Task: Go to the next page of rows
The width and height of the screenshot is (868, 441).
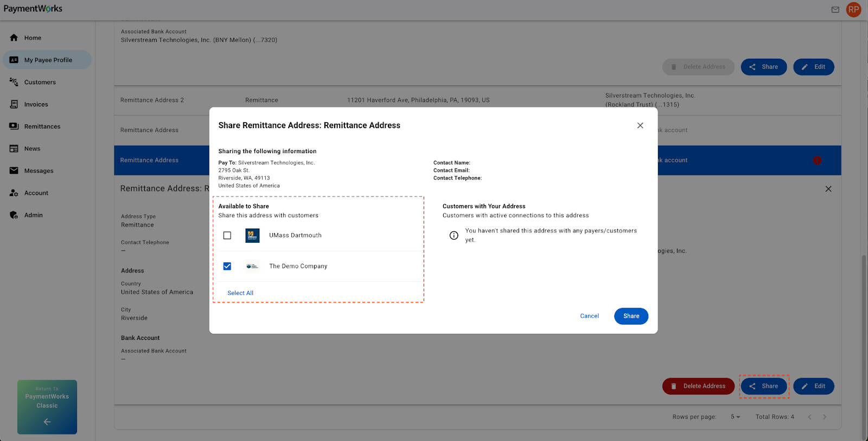Action: click(x=825, y=417)
